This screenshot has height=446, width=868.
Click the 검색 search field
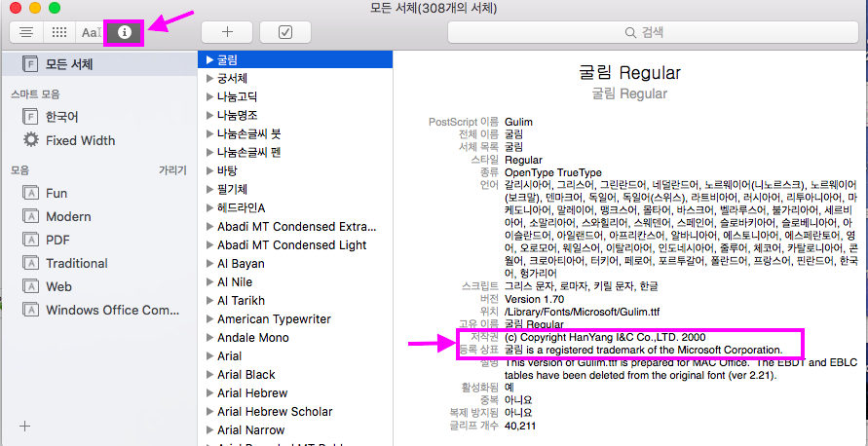point(651,32)
